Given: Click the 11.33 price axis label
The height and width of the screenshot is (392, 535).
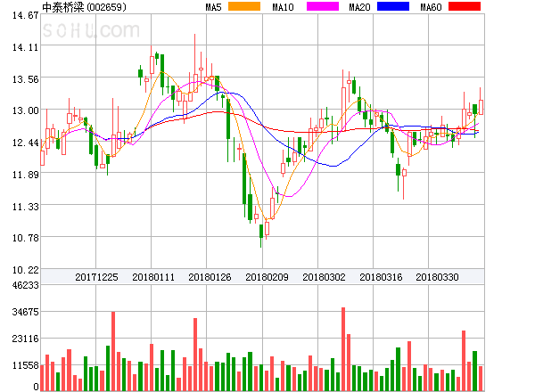Looking at the screenshot, I should pyautogui.click(x=25, y=207).
